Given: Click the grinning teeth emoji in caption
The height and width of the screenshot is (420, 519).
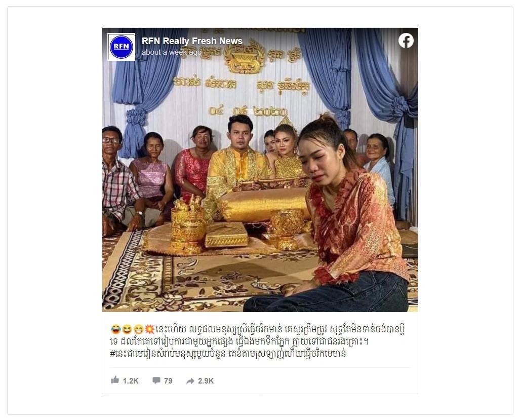Looking at the screenshot, I should click(x=138, y=330).
